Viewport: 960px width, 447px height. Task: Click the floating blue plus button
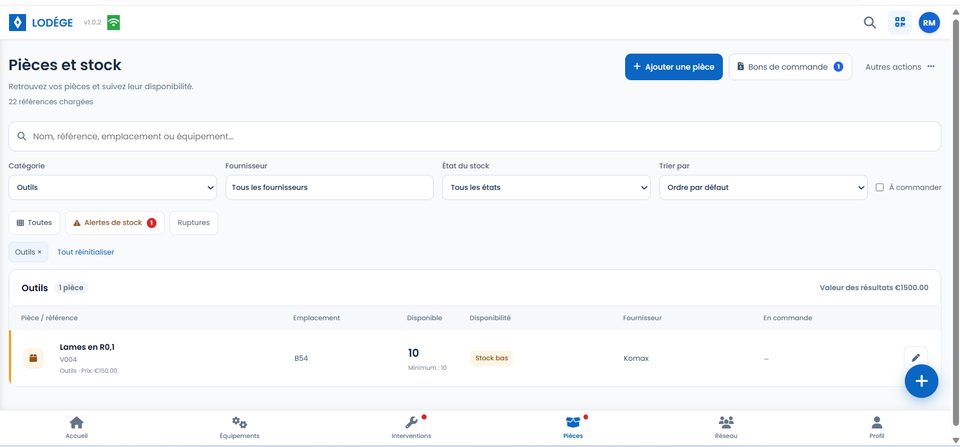point(921,381)
